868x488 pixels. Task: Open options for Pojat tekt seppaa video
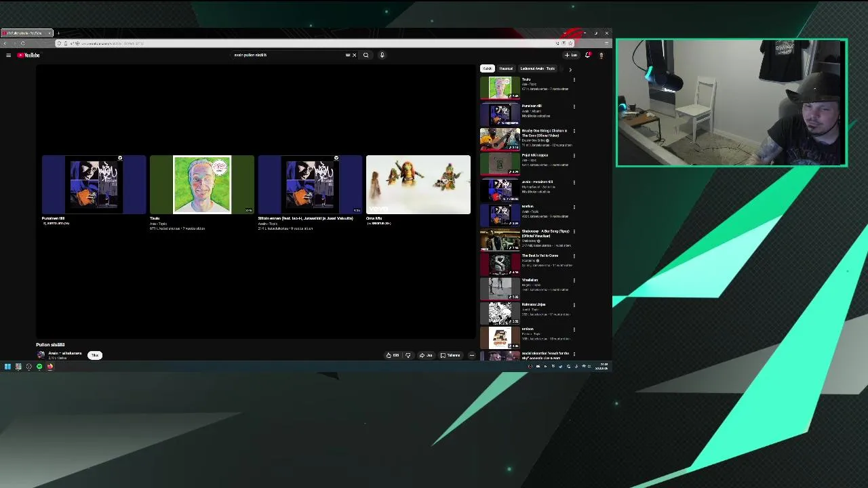coord(574,155)
